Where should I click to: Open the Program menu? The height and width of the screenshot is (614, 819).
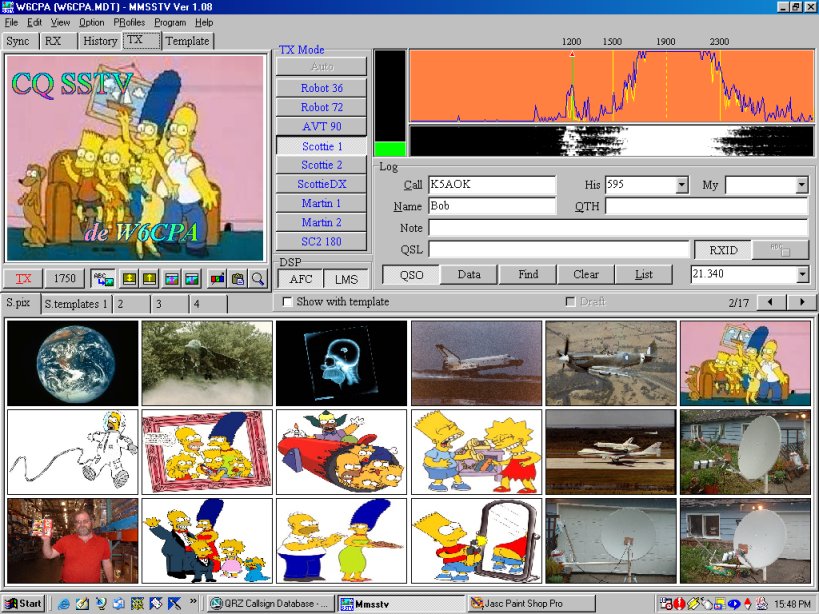click(x=170, y=22)
